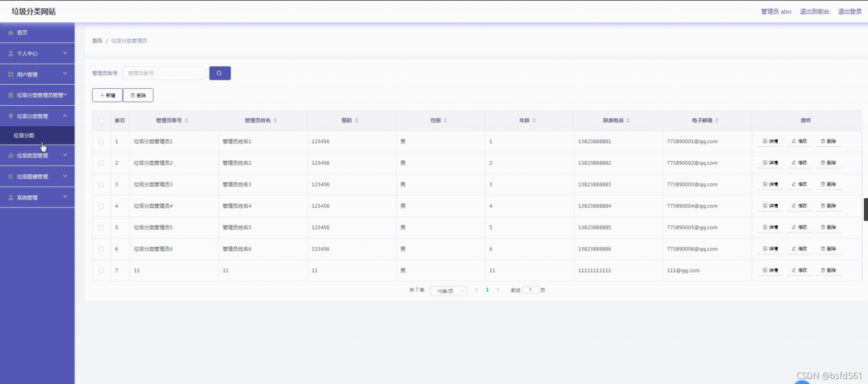Click 删除 trash for row 垃圾分类管理员1

click(x=828, y=141)
